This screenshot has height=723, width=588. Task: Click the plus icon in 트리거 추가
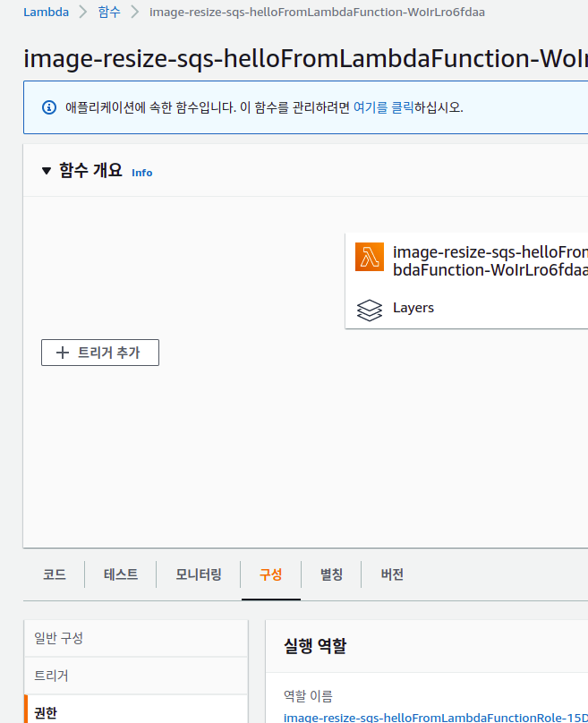coord(63,353)
